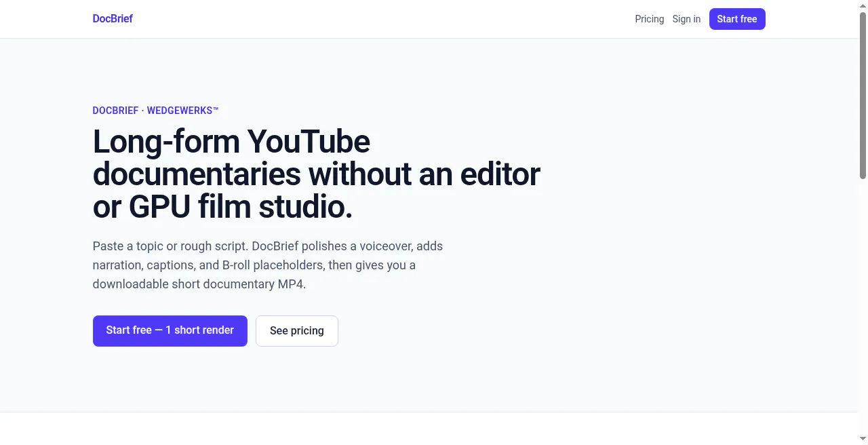Click the See pricing button
The image size is (868, 445).
pos(297,331)
